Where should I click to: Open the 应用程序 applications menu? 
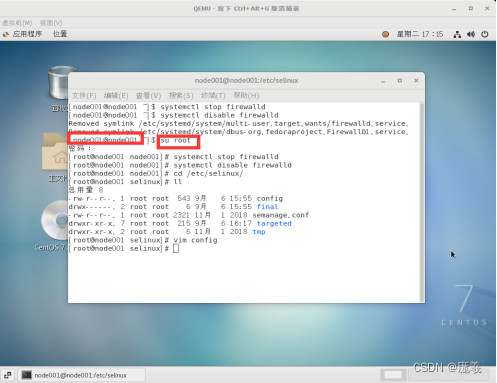click(x=27, y=34)
